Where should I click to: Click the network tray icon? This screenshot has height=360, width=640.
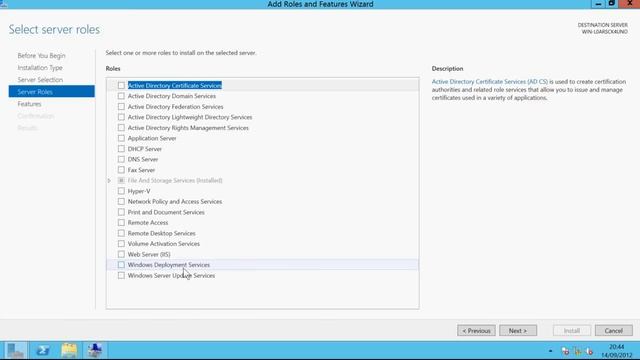[x=578, y=351]
